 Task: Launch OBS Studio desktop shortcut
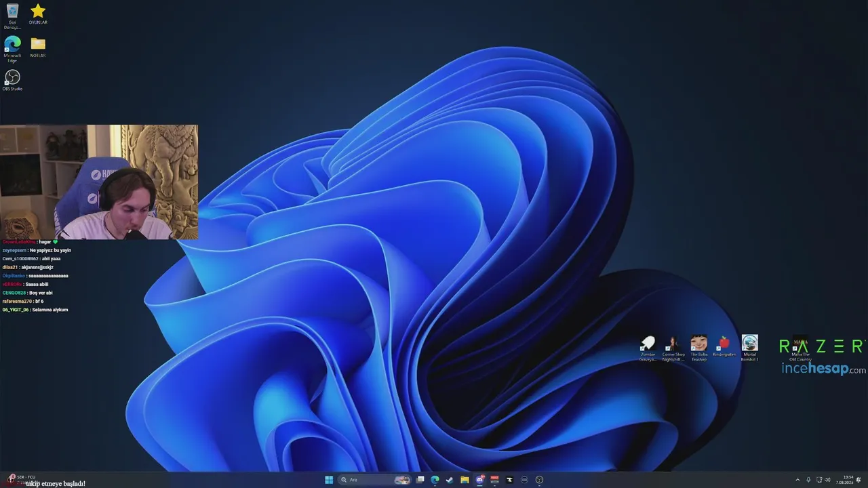pos(12,80)
